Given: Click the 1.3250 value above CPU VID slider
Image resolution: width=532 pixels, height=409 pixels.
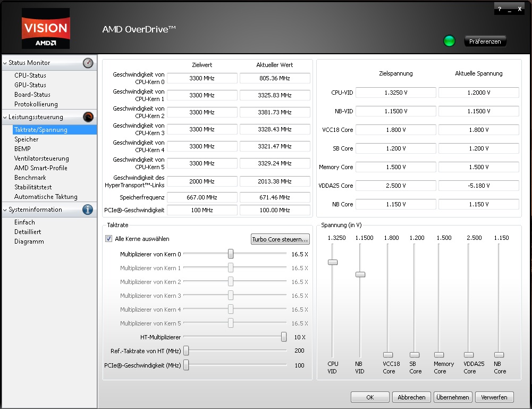Looking at the screenshot, I should pos(336,238).
